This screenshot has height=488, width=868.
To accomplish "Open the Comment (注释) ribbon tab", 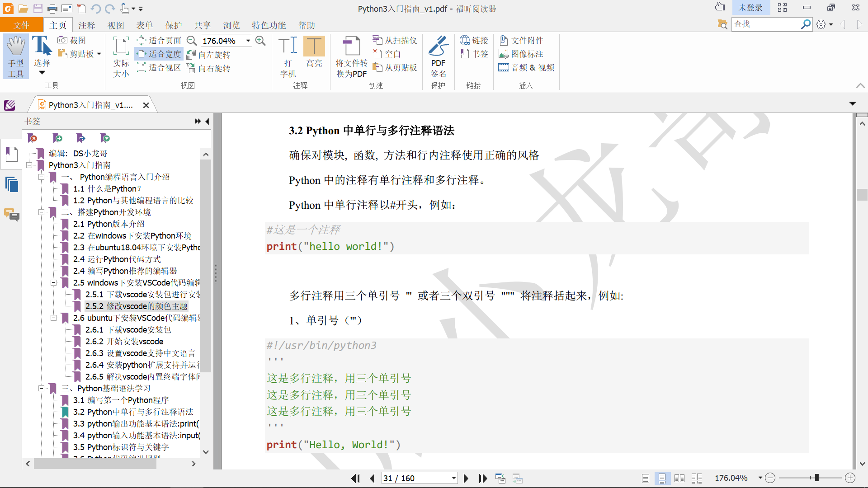I will (x=86, y=25).
